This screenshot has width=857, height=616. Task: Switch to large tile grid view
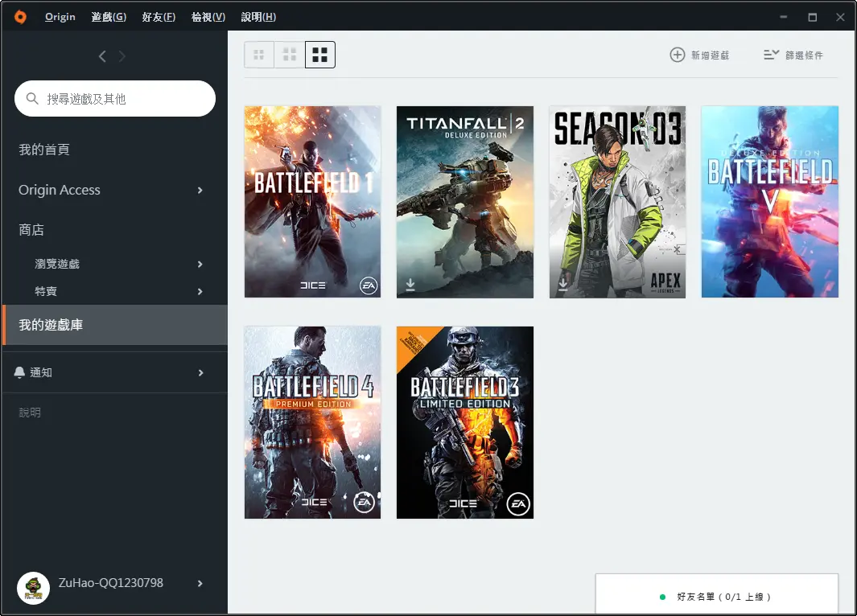[x=319, y=55]
